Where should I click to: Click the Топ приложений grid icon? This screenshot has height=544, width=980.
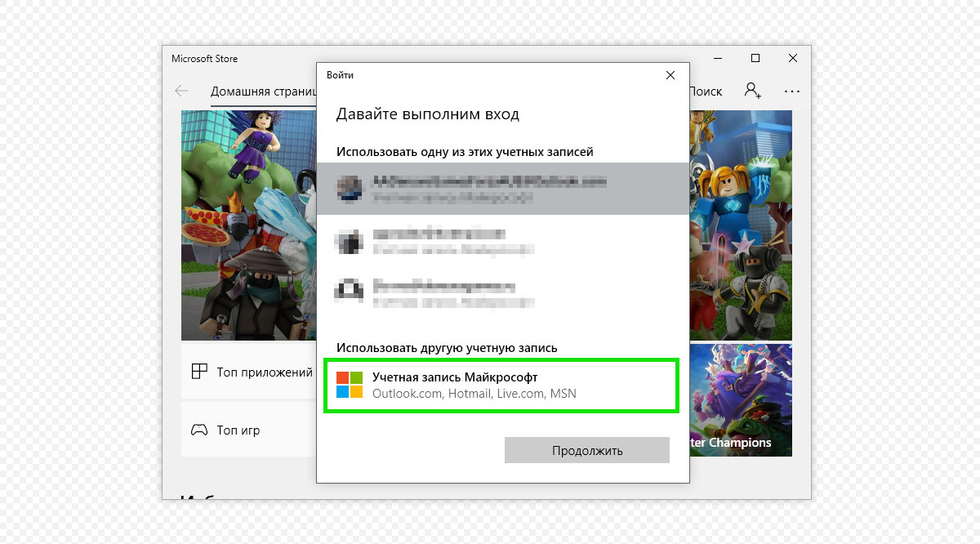click(199, 372)
